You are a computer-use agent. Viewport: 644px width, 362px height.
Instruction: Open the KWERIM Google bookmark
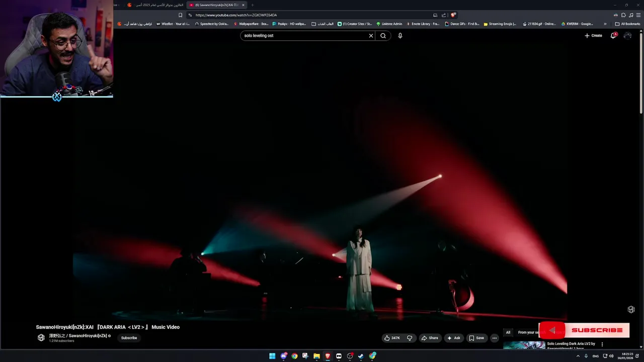coord(578,24)
